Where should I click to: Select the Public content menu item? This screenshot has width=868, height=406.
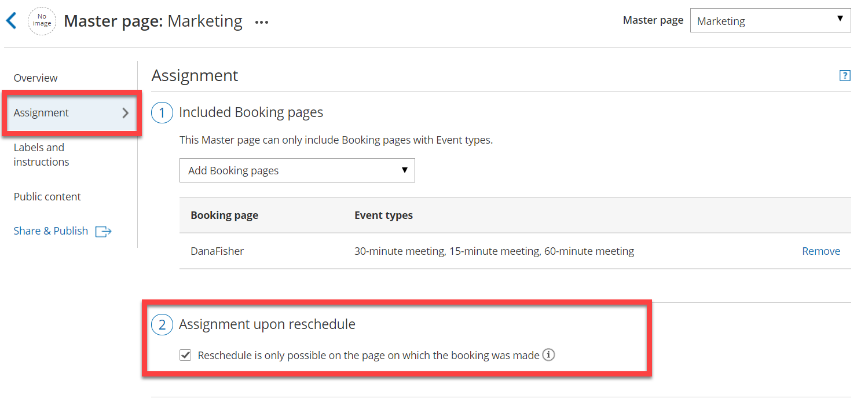click(x=47, y=197)
